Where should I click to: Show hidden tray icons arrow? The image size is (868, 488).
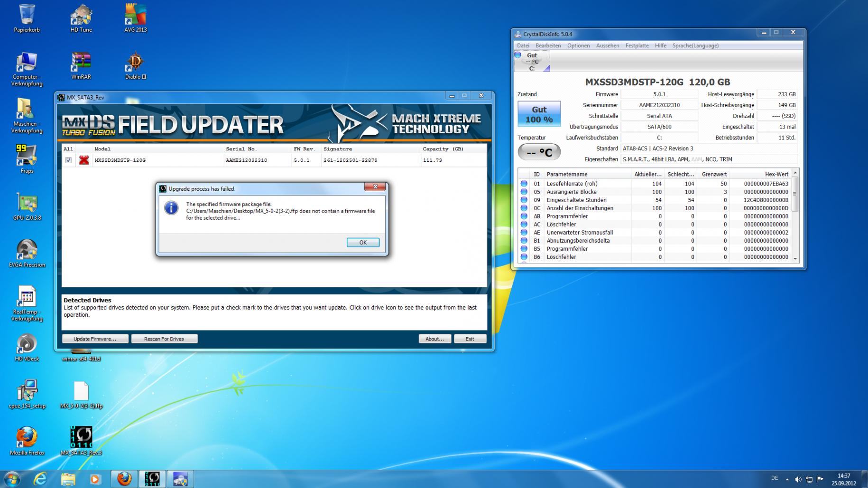pyautogui.click(x=787, y=479)
